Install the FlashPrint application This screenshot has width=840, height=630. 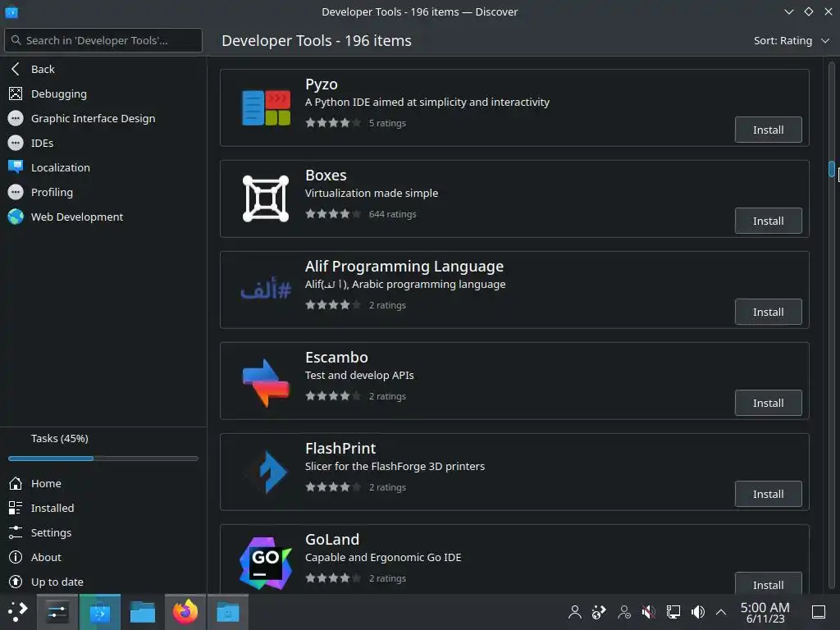[768, 494]
